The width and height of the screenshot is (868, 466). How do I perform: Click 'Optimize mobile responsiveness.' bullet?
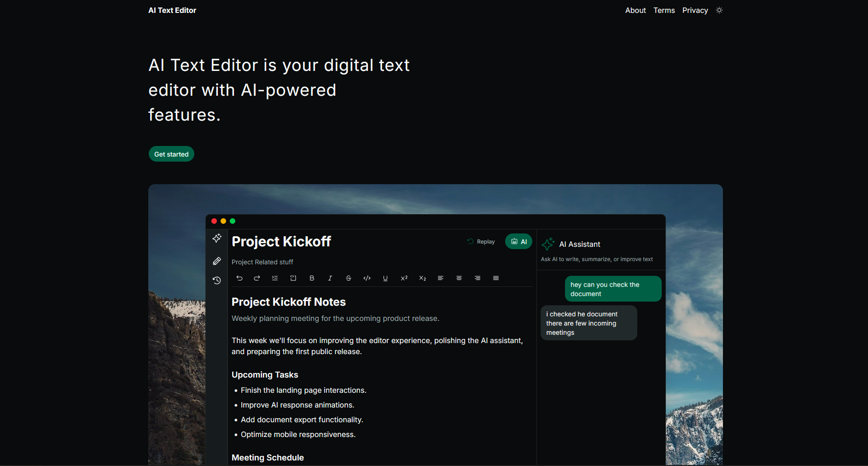[x=298, y=434]
